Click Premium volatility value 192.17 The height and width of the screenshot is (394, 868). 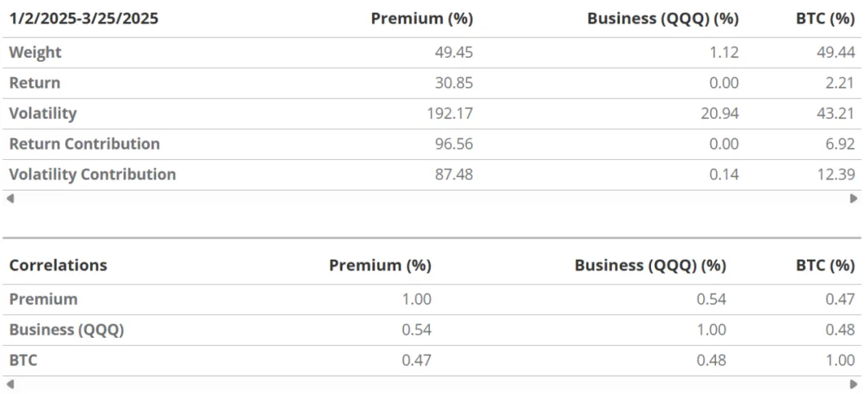(450, 113)
